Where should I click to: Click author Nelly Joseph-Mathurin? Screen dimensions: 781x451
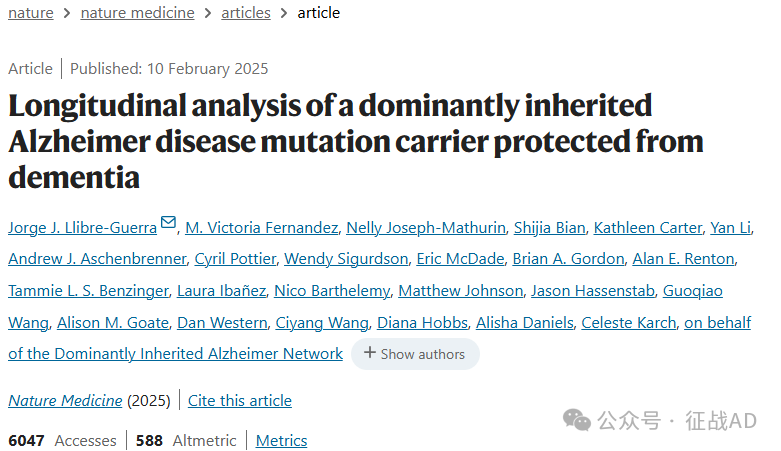click(x=426, y=228)
